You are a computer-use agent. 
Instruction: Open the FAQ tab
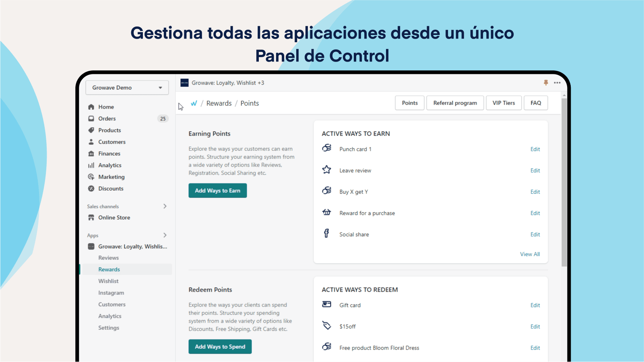pos(536,103)
